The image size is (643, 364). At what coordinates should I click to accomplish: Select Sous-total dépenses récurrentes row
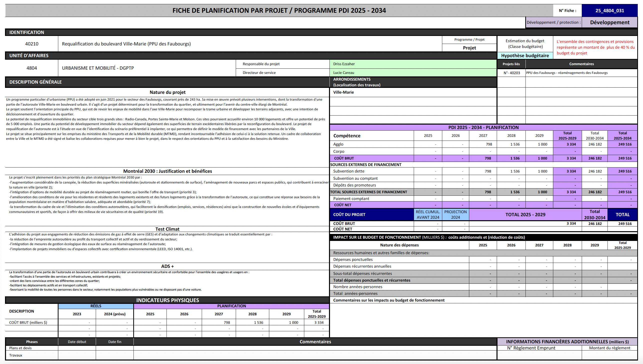483,274
